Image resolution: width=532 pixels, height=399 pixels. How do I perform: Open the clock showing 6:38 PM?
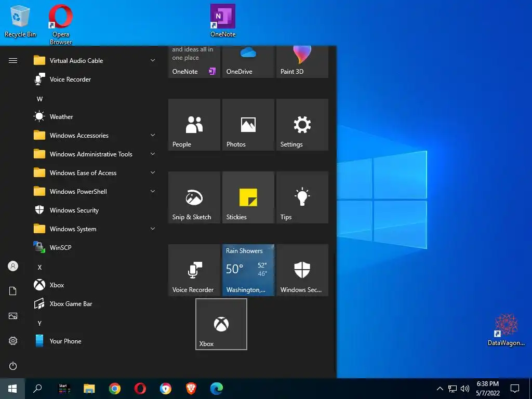pyautogui.click(x=487, y=389)
